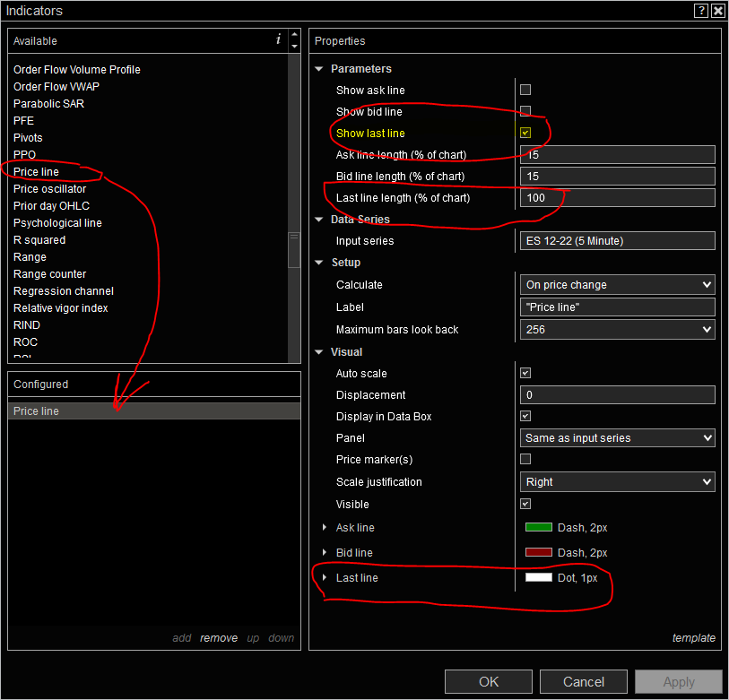Select Price line in Available list
The width and height of the screenshot is (729, 700).
[36, 172]
